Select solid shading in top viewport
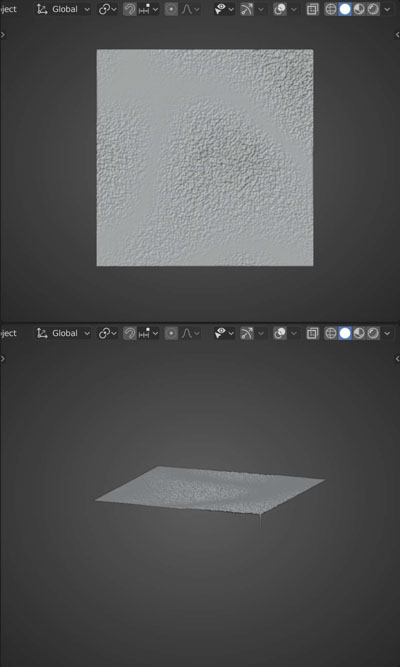This screenshot has height=667, width=400. pyautogui.click(x=345, y=9)
